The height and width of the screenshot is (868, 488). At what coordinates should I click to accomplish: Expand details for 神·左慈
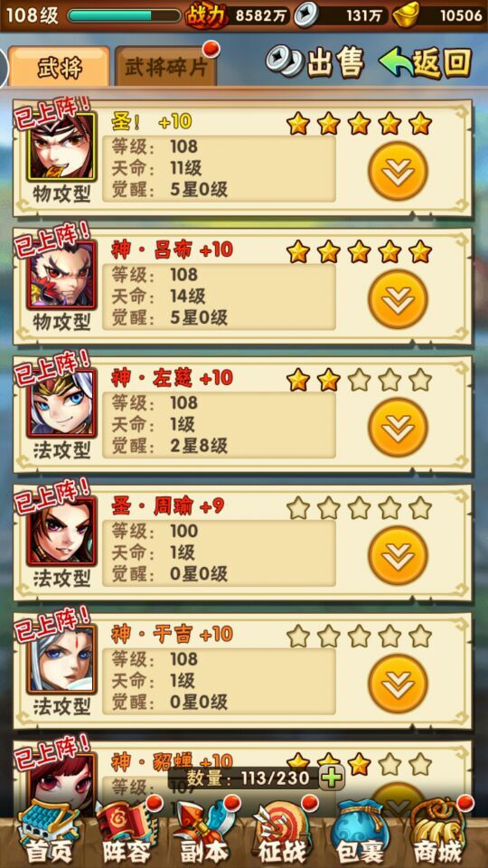point(398,427)
